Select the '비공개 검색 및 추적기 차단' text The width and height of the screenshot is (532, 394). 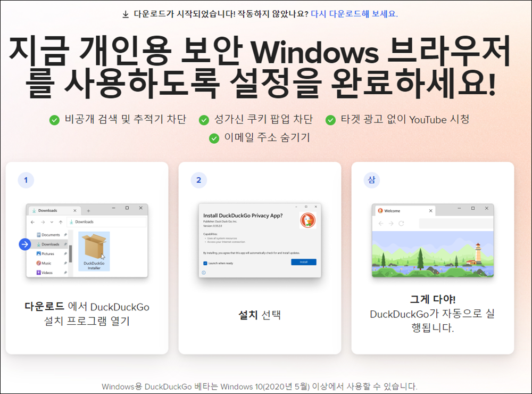point(126,119)
